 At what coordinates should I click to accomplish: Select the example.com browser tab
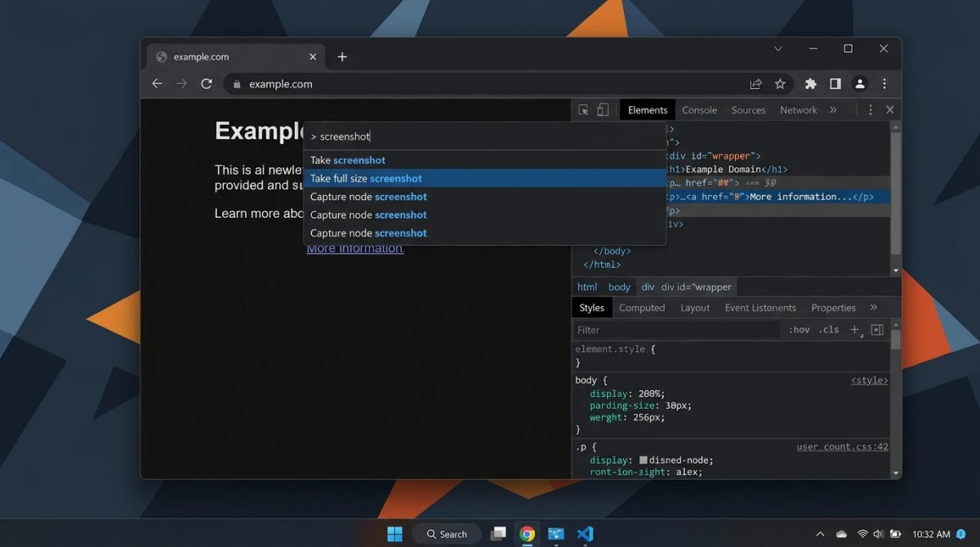[236, 57]
